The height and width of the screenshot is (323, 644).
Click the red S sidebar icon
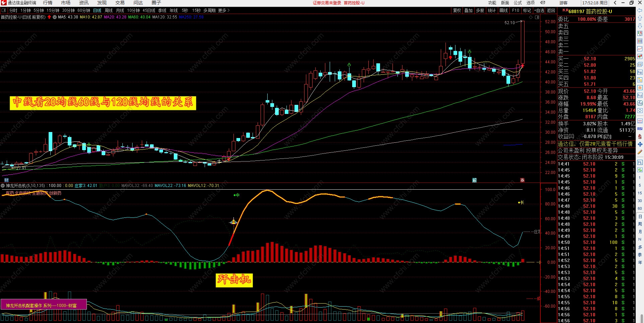point(640,136)
